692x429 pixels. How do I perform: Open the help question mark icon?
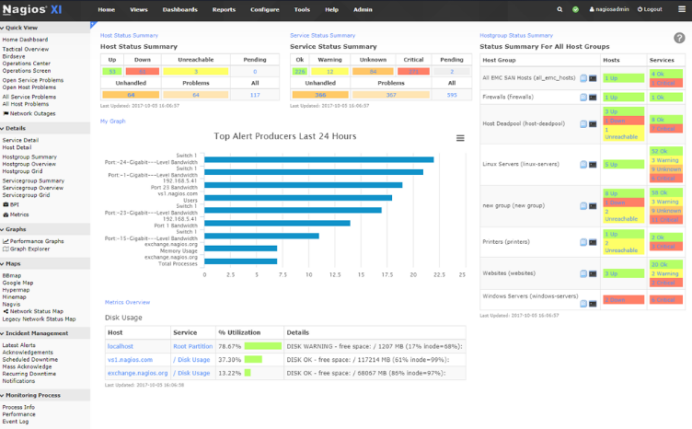coord(679,38)
